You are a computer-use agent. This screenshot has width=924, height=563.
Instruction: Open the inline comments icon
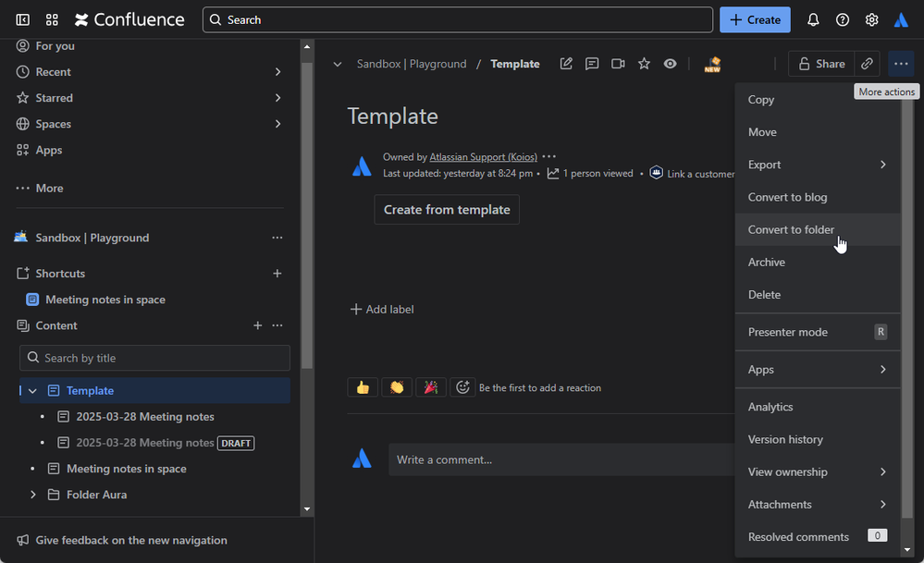point(592,64)
